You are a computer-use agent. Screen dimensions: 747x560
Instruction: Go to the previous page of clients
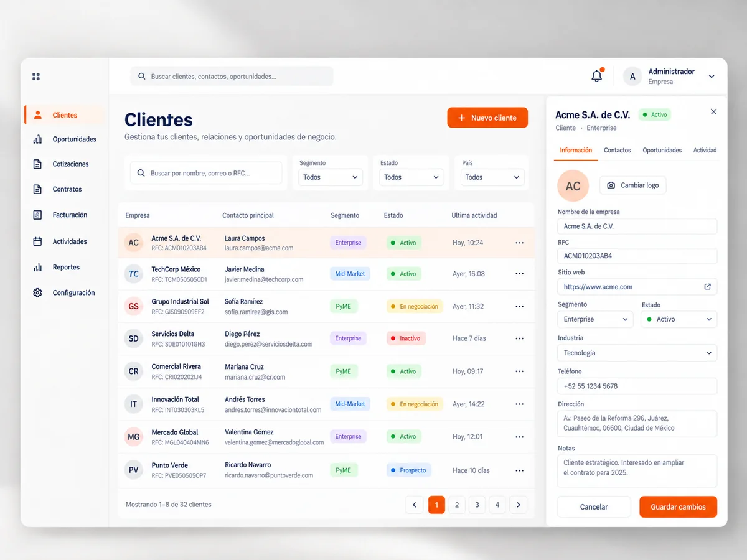pyautogui.click(x=415, y=505)
